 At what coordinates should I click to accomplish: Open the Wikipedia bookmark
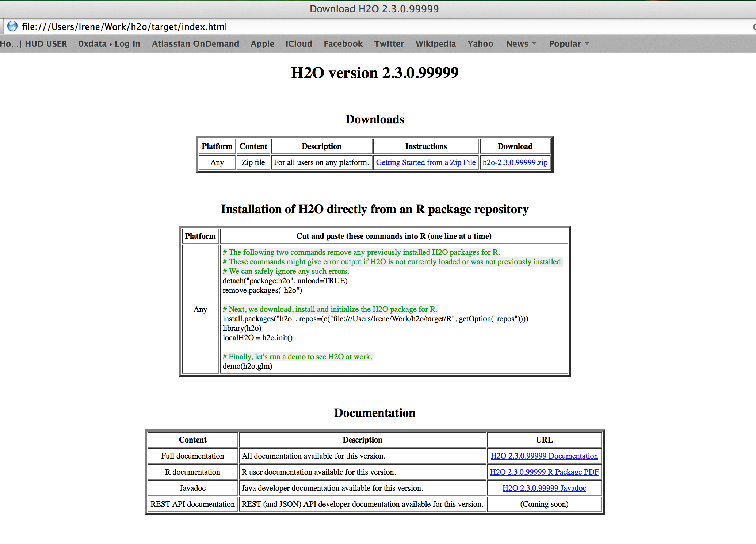tap(436, 44)
